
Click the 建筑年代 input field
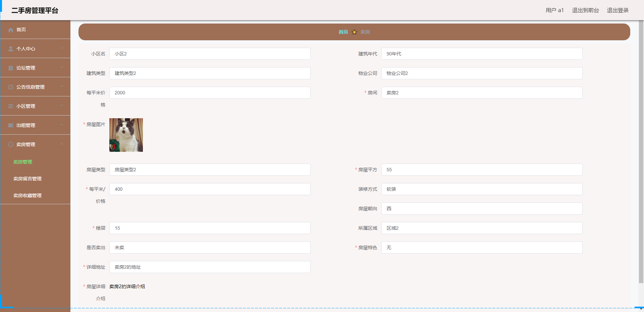pyautogui.click(x=482, y=54)
